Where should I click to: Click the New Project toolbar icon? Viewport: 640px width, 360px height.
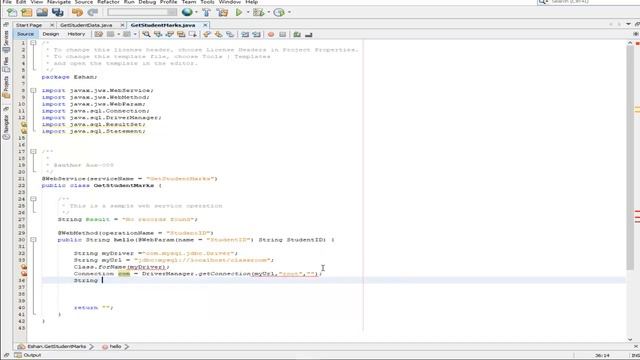tap(27, 13)
